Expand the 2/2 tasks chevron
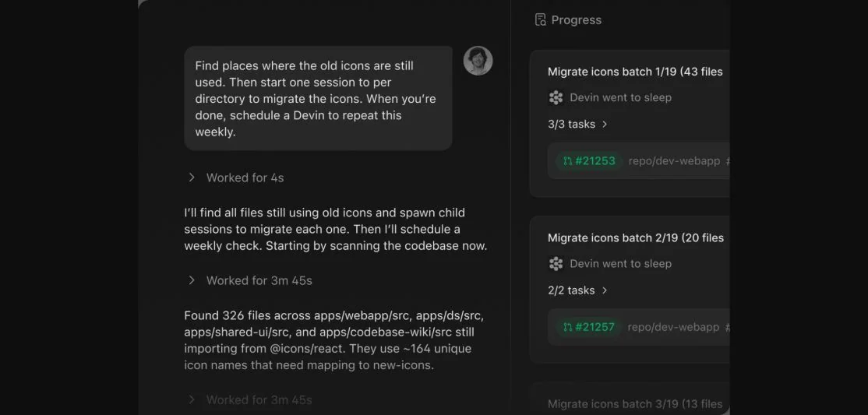This screenshot has height=415, width=868. (x=605, y=290)
